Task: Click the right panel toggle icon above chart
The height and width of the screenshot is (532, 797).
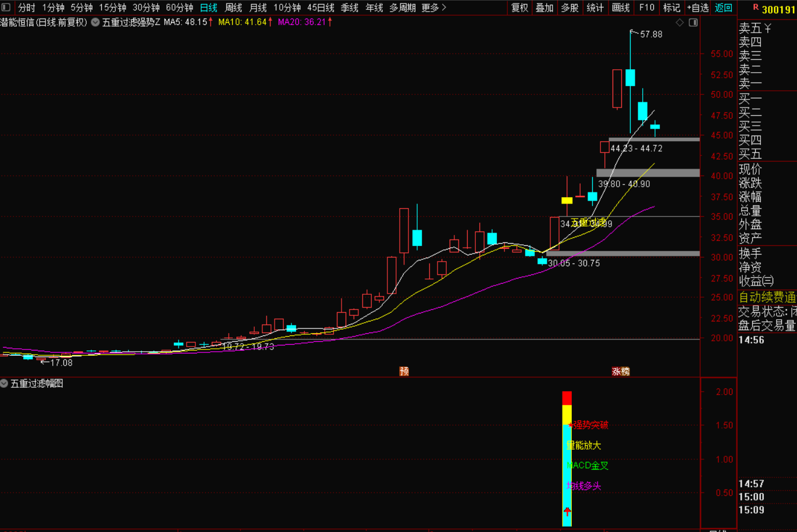Action: pos(693,23)
